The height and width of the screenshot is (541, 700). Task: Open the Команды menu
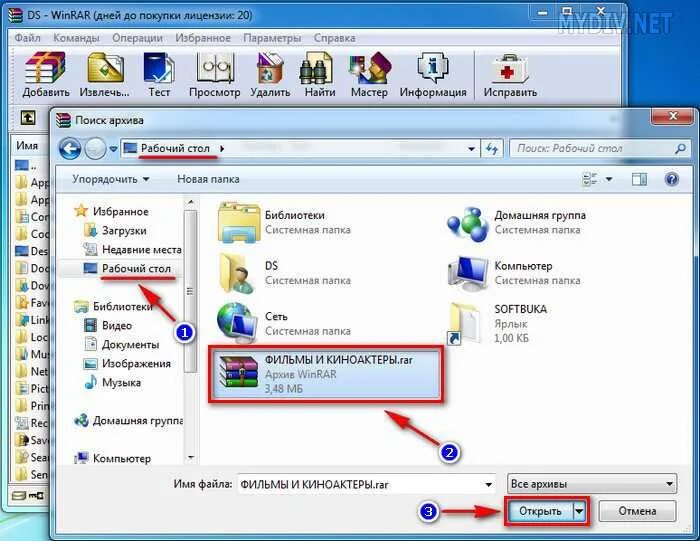pos(76,38)
